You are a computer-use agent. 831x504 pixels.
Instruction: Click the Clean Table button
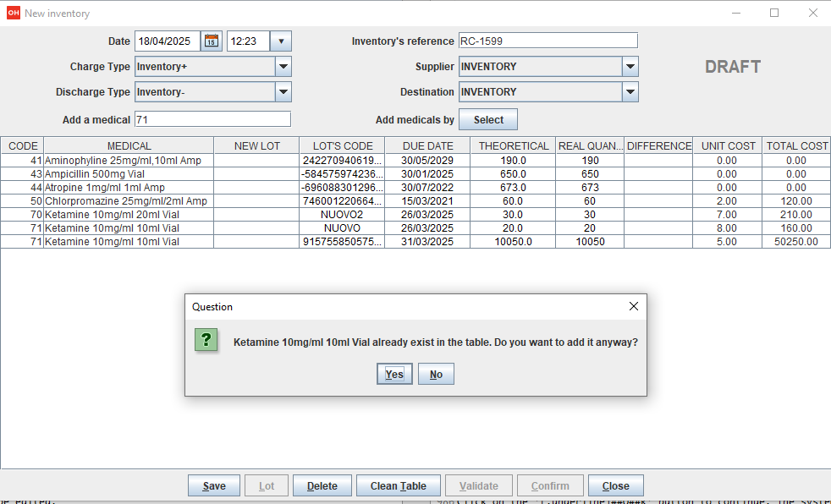click(x=398, y=486)
